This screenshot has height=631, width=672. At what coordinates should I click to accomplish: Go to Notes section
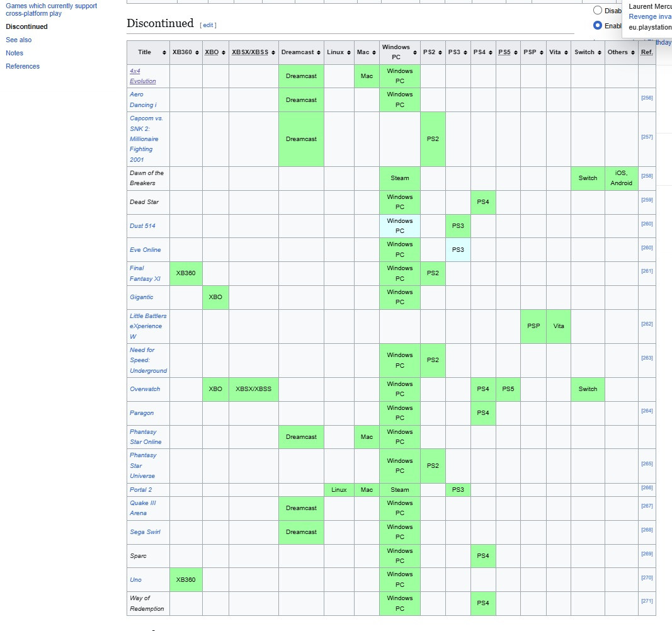14,53
